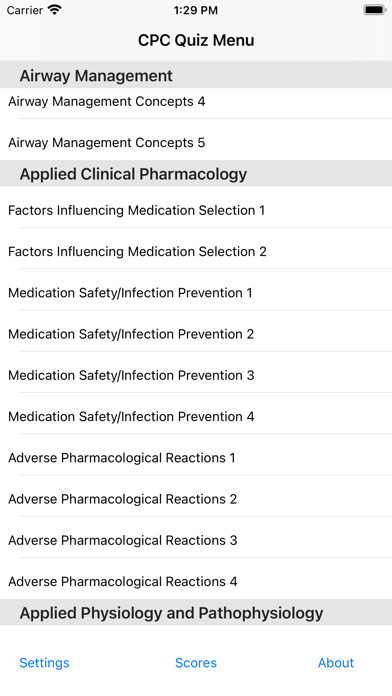
Task: Tap Adverse Pharmacological Reactions 3
Action: click(x=196, y=540)
